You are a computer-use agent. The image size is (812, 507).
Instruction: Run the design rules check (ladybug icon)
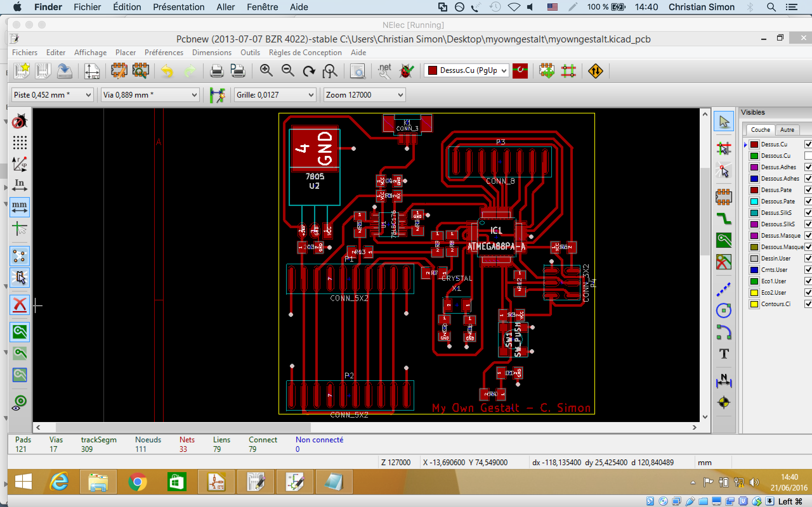406,71
